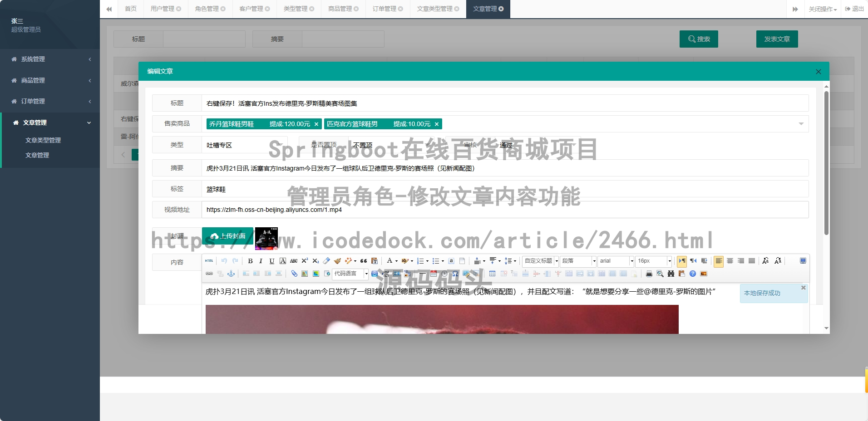Click the 上传封面 button
The image size is (868, 421).
point(227,236)
